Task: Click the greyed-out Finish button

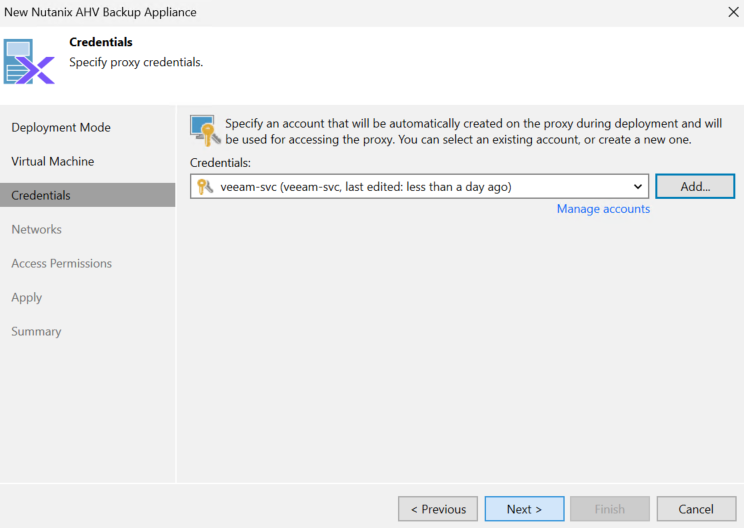Action: point(610,509)
